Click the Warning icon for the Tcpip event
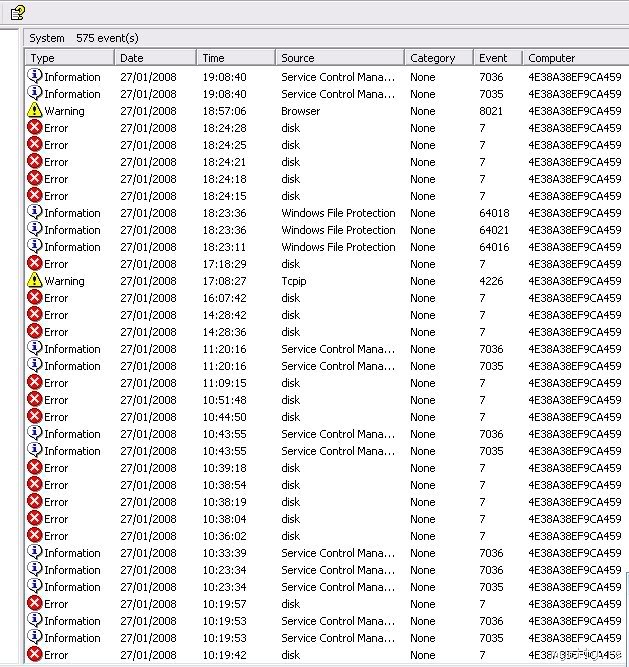Screen dimensions: 629x667 pyautogui.click(x=34, y=280)
